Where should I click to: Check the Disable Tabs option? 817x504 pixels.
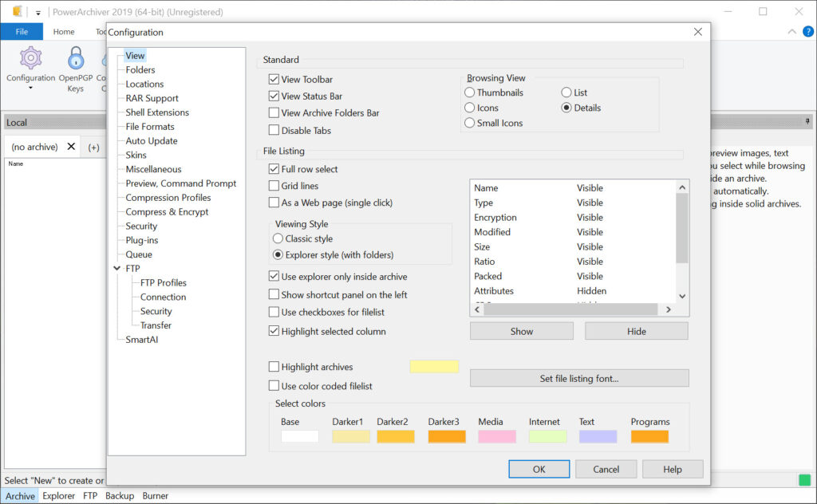tap(274, 130)
